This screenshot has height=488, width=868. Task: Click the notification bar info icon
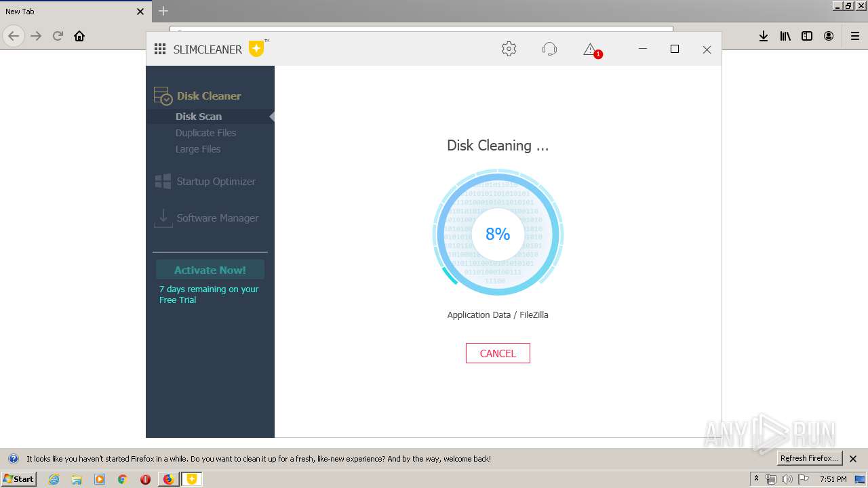(13, 459)
